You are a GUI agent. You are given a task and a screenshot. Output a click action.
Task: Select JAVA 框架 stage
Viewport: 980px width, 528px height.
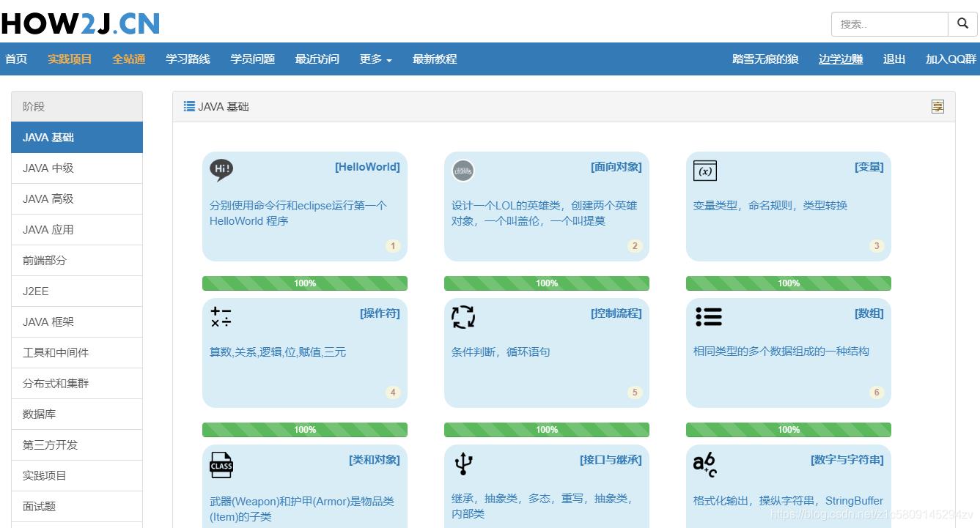click(x=77, y=321)
